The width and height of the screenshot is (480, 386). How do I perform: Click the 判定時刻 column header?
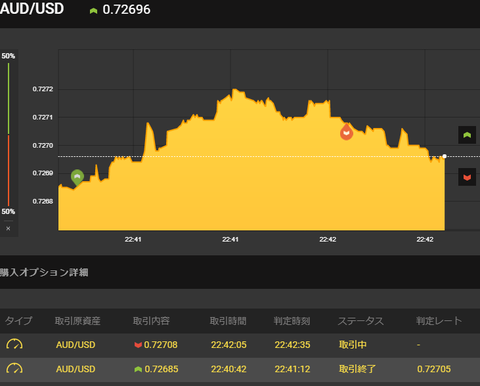(292, 321)
